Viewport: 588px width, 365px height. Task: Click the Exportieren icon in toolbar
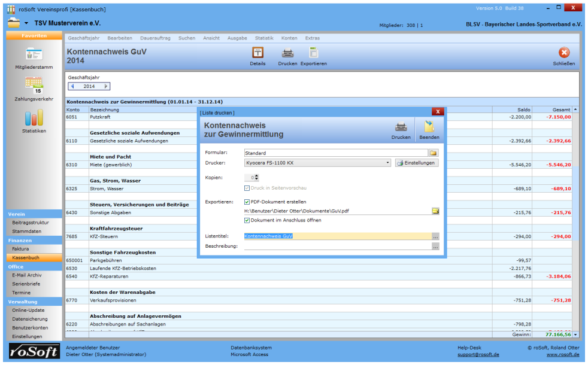[x=313, y=53]
